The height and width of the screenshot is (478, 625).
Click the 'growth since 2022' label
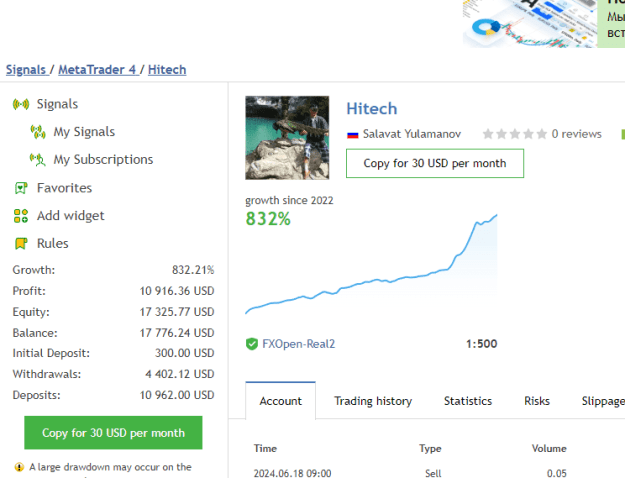(x=289, y=200)
